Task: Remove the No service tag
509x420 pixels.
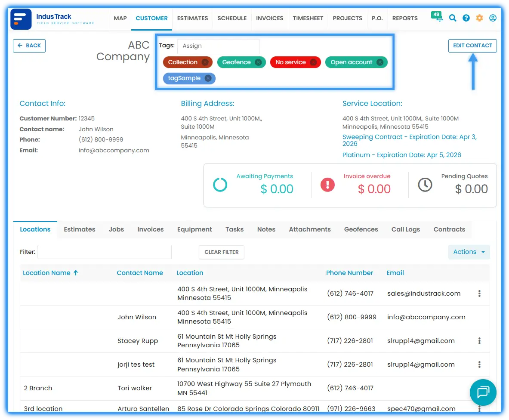Action: pyautogui.click(x=313, y=62)
